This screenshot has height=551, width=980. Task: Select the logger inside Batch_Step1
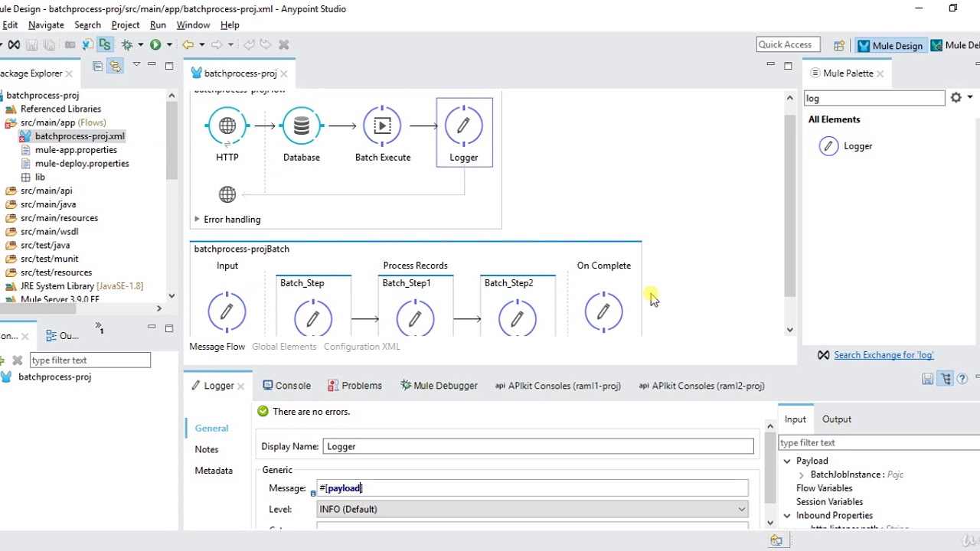click(415, 317)
